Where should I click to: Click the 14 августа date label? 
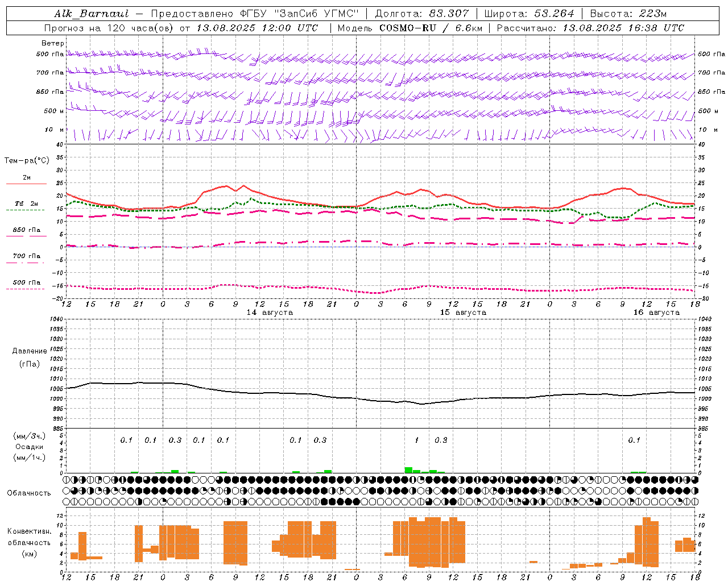[x=270, y=313]
